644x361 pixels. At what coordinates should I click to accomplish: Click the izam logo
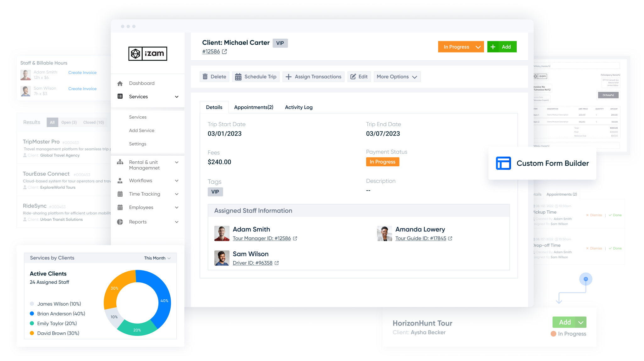click(x=148, y=53)
